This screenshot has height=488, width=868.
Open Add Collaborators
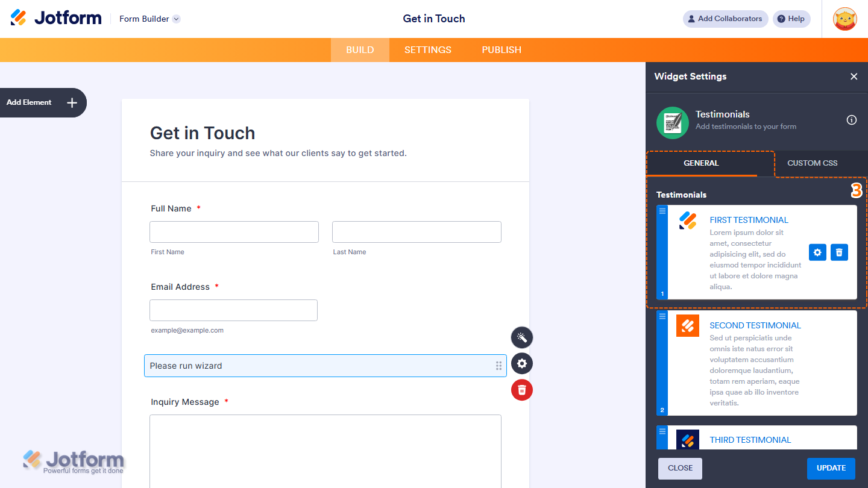(x=725, y=19)
